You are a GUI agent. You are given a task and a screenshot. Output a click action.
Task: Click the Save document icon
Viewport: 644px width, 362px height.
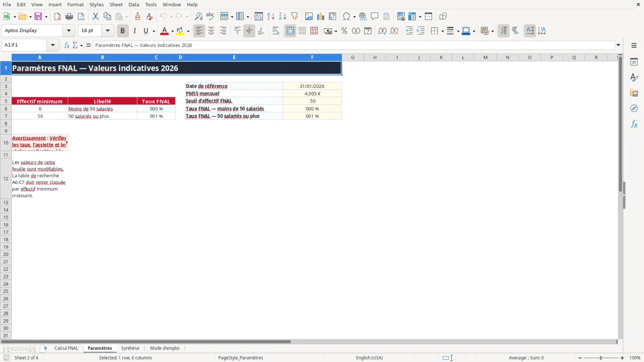coord(38,17)
